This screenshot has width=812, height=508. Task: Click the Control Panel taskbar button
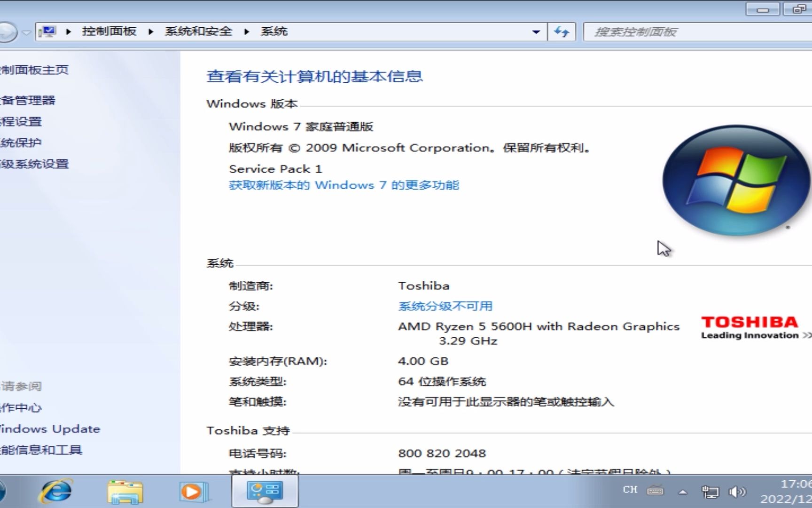coord(265,491)
